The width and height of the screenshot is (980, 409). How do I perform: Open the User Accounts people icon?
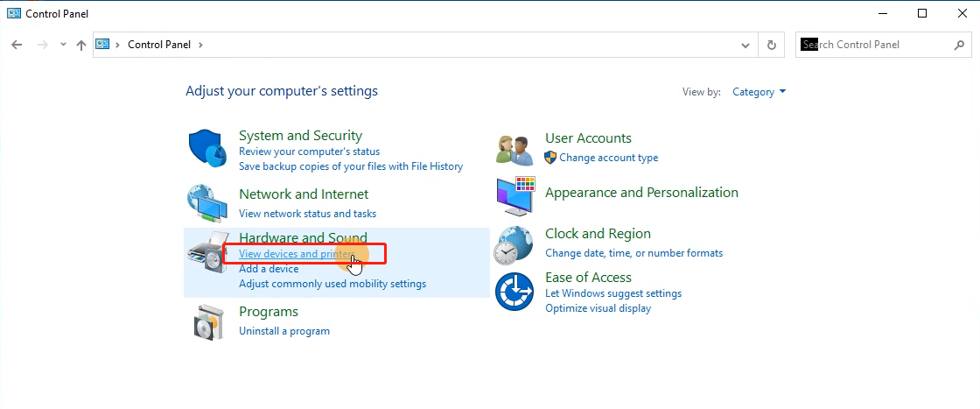click(x=514, y=149)
